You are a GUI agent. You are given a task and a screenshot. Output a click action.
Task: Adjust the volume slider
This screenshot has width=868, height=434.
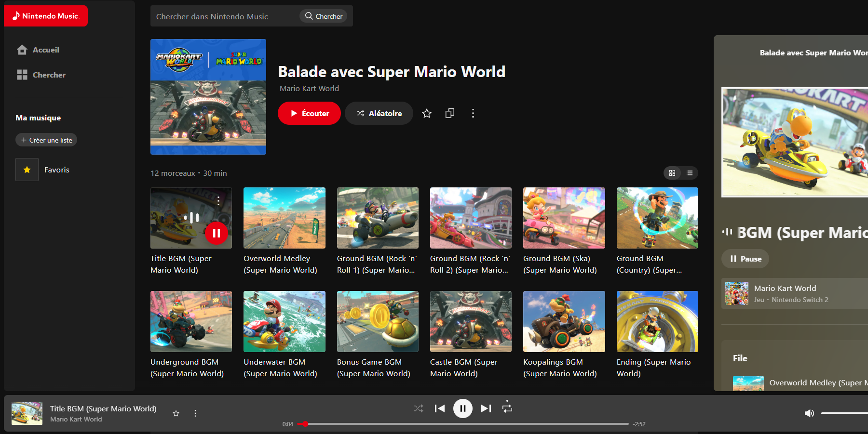click(844, 413)
